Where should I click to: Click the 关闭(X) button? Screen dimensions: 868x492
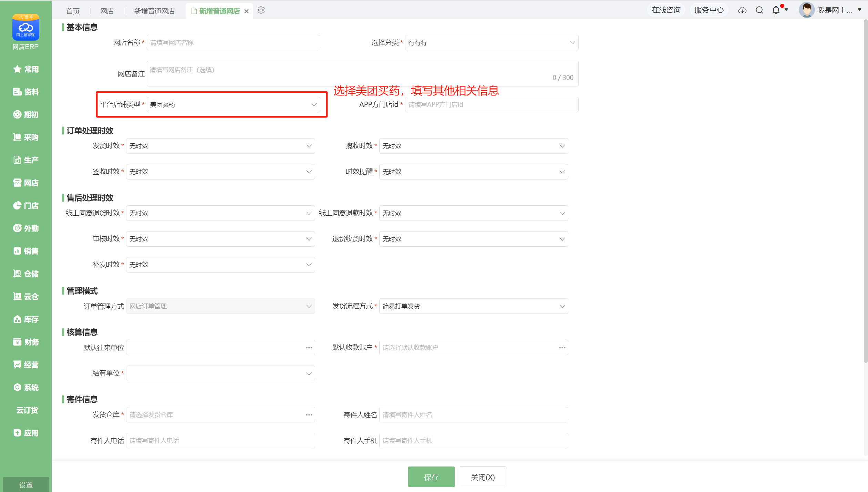[x=483, y=477]
